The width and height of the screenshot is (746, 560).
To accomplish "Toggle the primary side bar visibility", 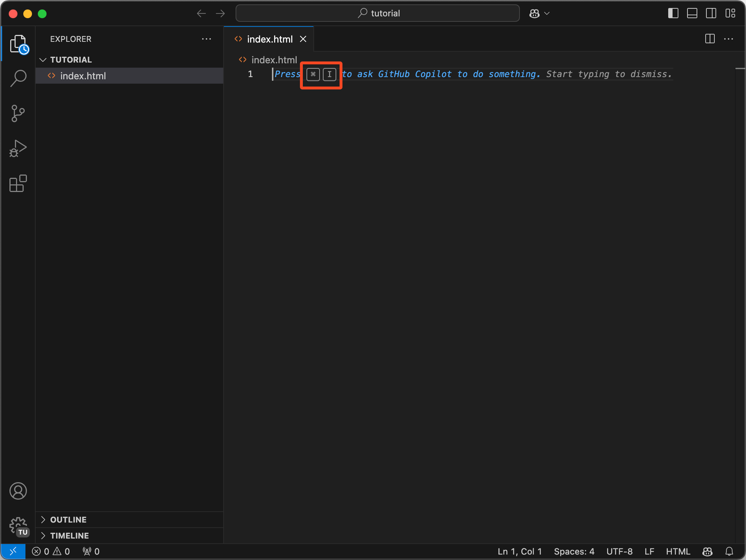I will coord(673,13).
